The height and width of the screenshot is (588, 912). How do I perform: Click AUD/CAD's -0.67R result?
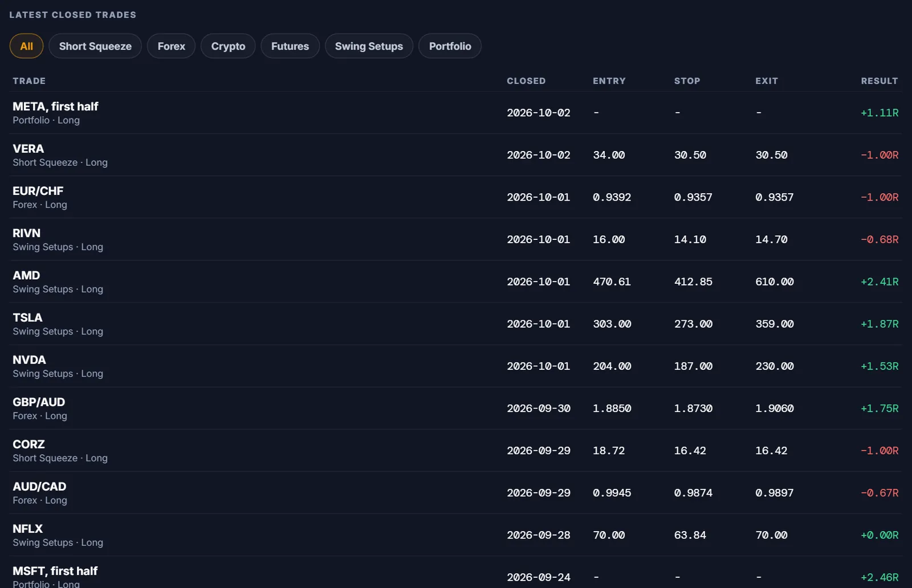tap(880, 492)
